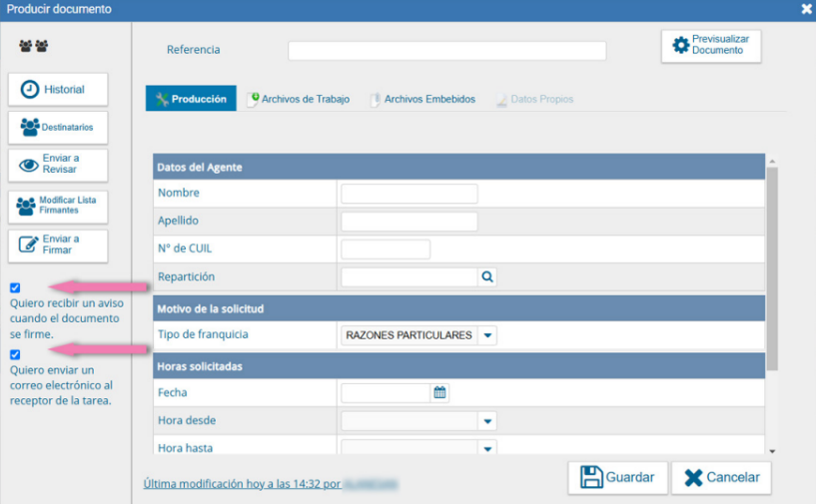This screenshot has height=504, width=816.
Task: Click Previsualizar Documento gear button
Action: point(711,45)
